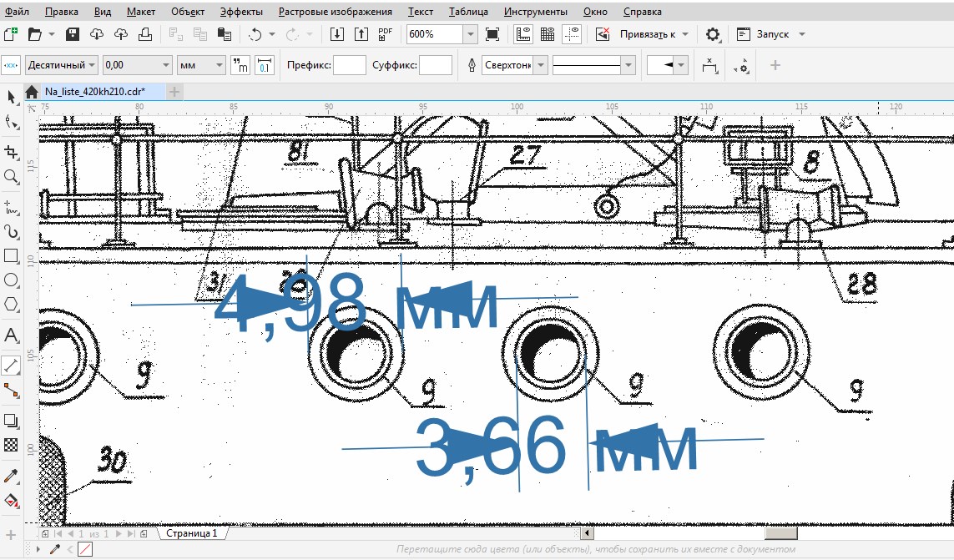Select the Interactive Fill bucket tool
The image size is (954, 560).
[x=11, y=501]
